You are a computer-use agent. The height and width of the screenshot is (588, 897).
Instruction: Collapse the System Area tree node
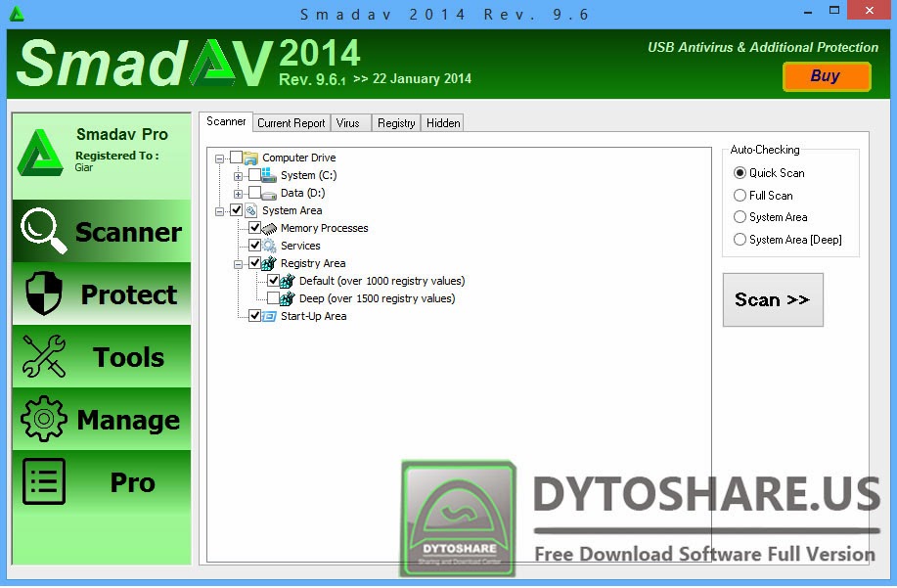coord(219,211)
